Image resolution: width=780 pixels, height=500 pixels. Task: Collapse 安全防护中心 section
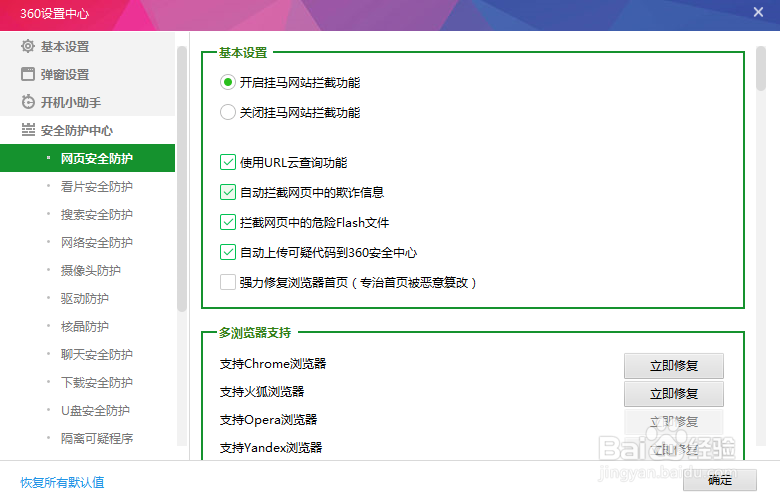88,130
